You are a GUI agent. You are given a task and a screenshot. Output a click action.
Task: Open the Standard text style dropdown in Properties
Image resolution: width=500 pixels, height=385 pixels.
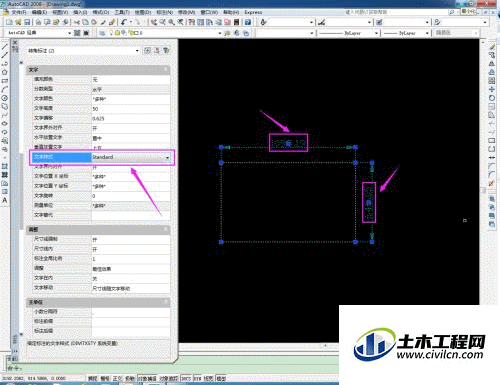point(168,157)
